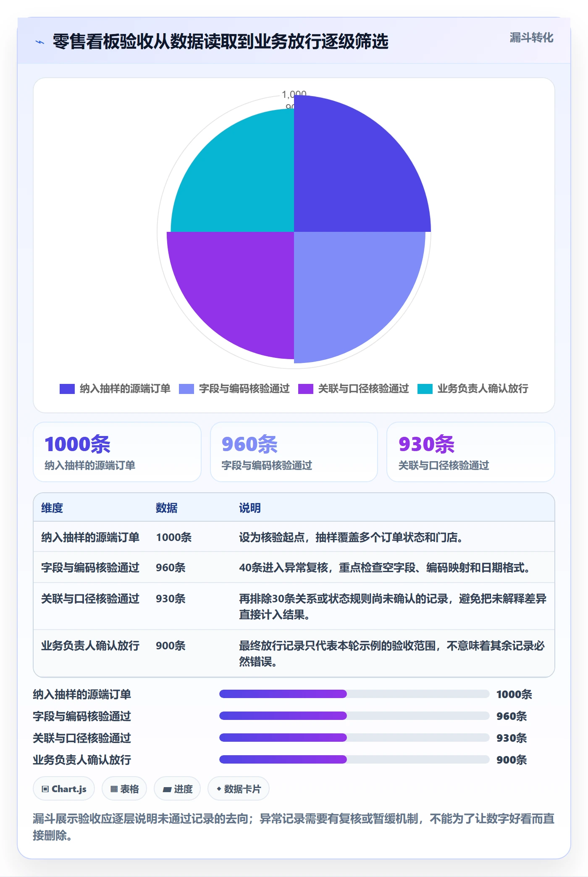Click the lightning bolt icon beside the title
This screenshot has height=877, width=588.
[40, 42]
